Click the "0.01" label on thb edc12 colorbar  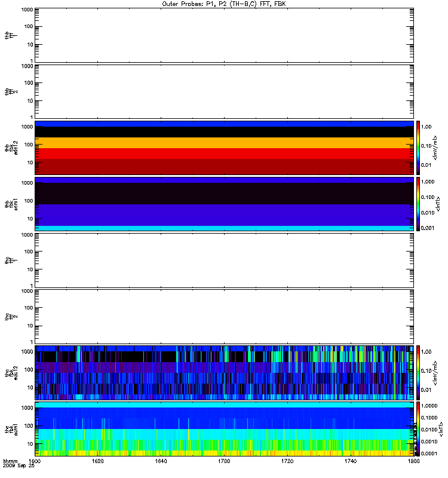[x=426, y=165]
